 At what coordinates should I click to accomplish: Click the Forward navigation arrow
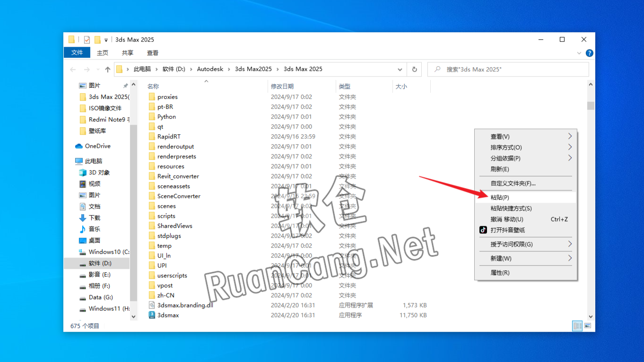click(87, 69)
